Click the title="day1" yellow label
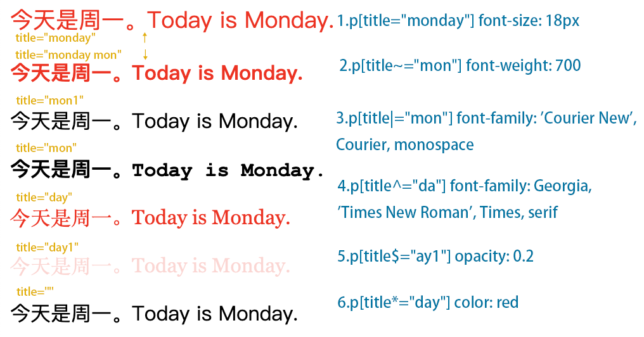Viewport: 644px width, 337px height. [x=48, y=248]
